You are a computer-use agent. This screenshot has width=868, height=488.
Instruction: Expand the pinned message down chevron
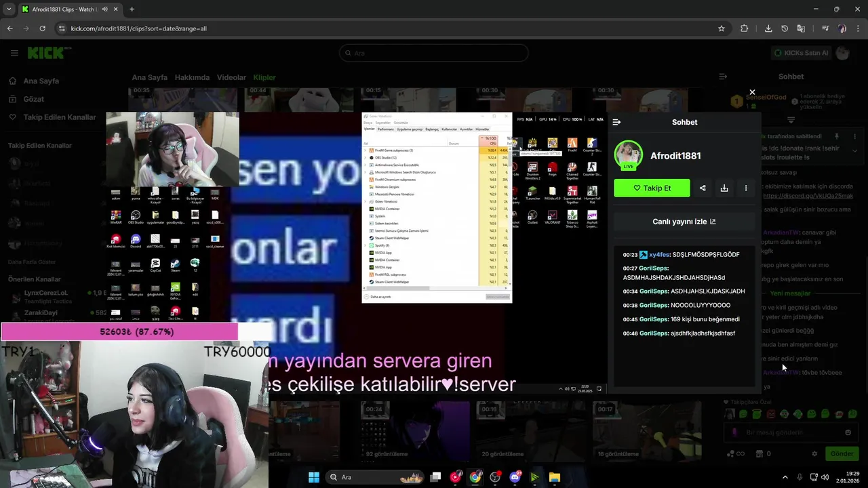point(854,150)
